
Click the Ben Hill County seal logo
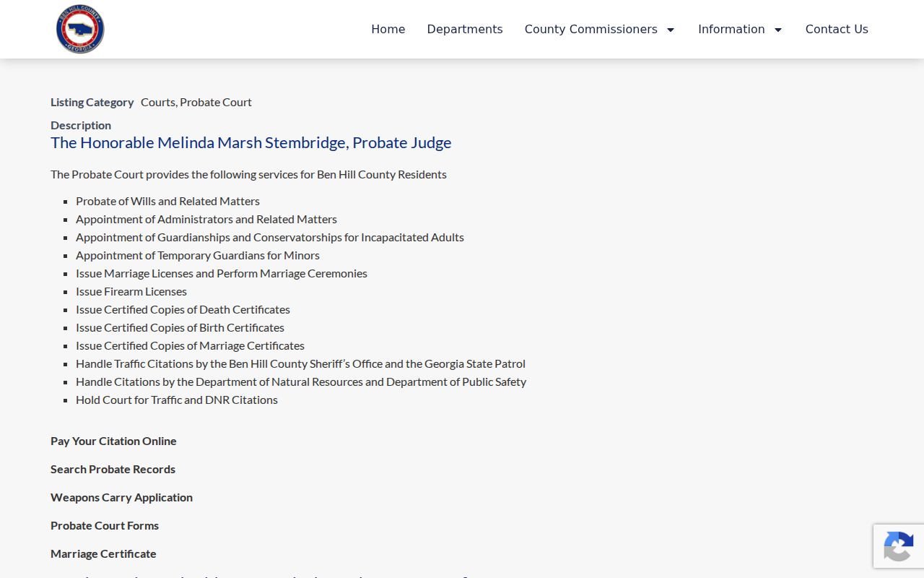coord(80,29)
